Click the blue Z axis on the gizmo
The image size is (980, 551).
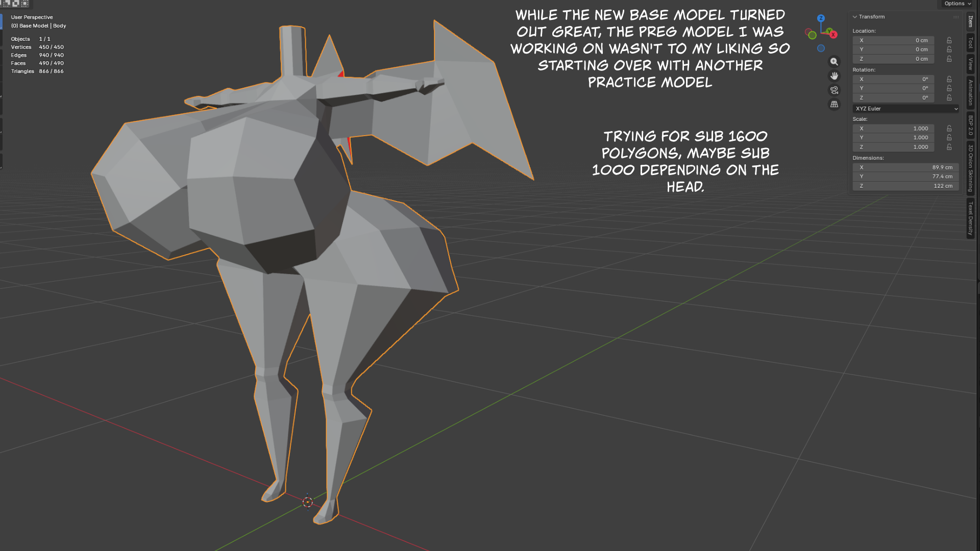click(x=821, y=18)
